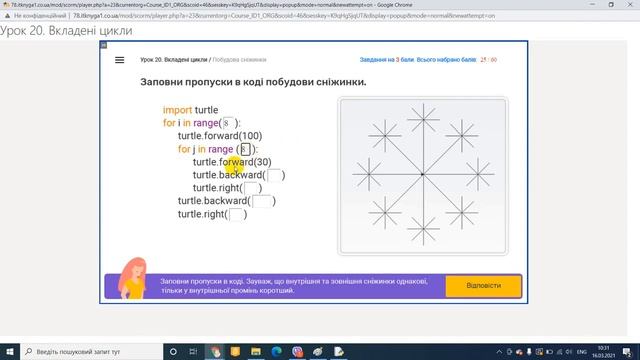Screen dimensions: 640x360
Task: Open File Explorer from the taskbar
Action: pos(256,351)
